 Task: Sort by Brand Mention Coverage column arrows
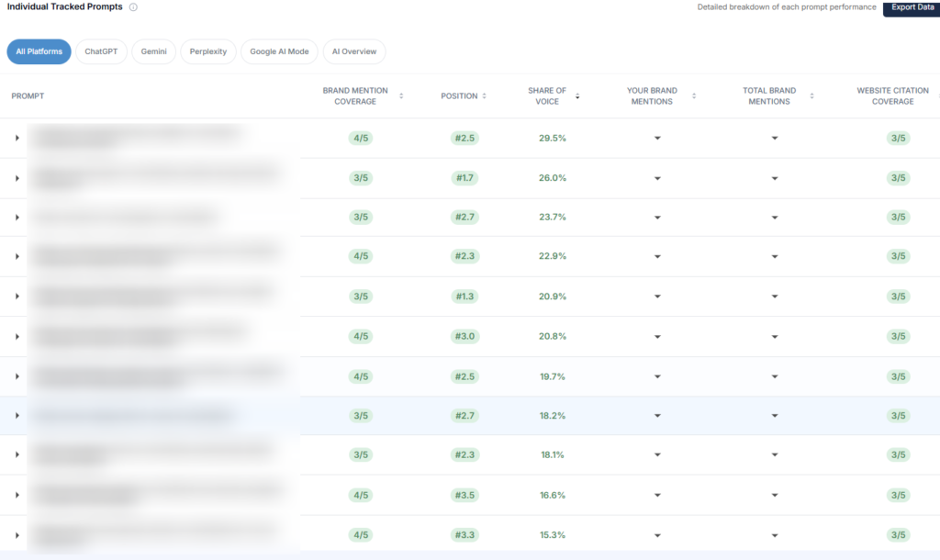(401, 96)
